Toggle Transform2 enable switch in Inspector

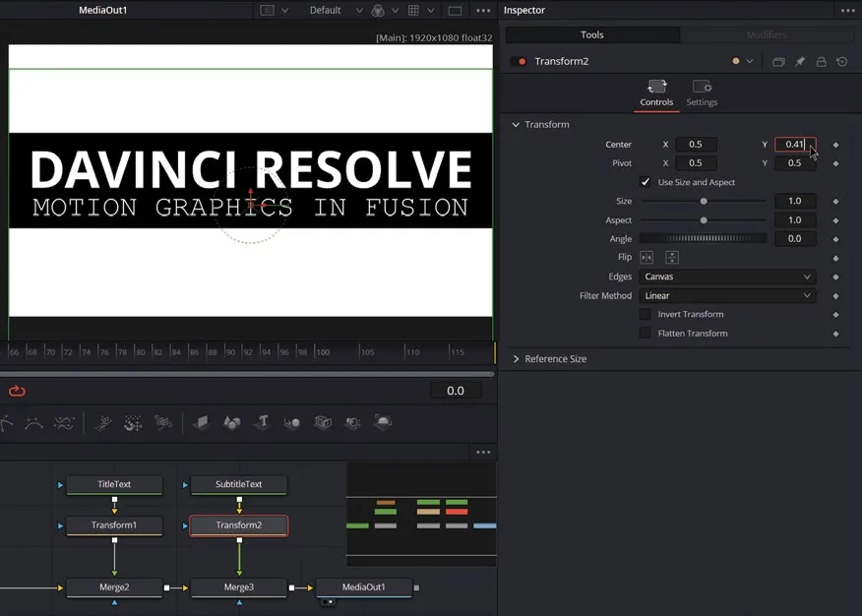click(x=519, y=62)
